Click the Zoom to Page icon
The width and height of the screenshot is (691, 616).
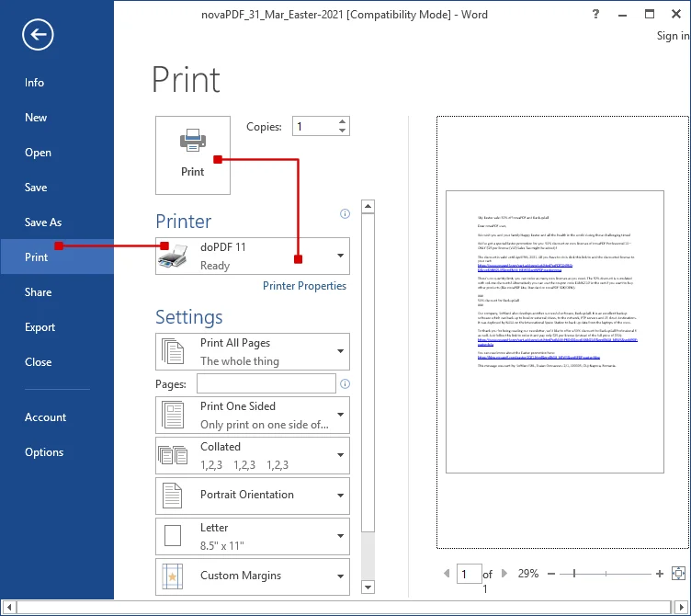[x=678, y=574]
